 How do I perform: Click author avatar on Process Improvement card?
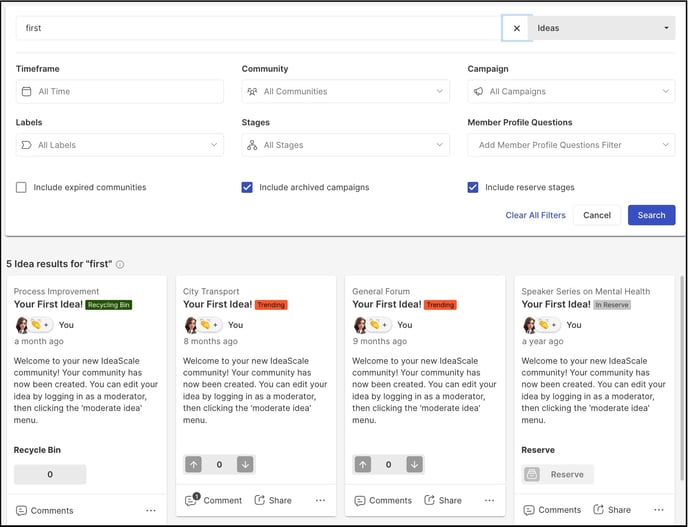pos(22,325)
